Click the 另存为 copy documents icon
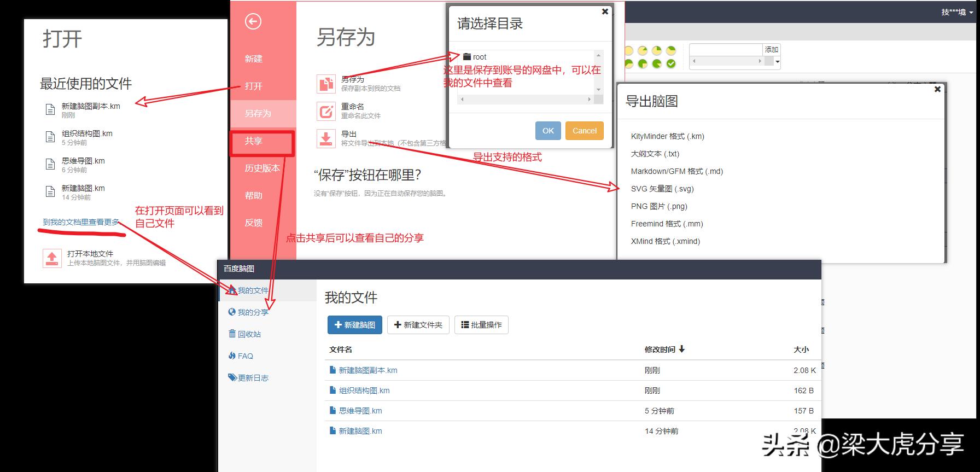Viewport: 980px width, 472px height. [326, 84]
